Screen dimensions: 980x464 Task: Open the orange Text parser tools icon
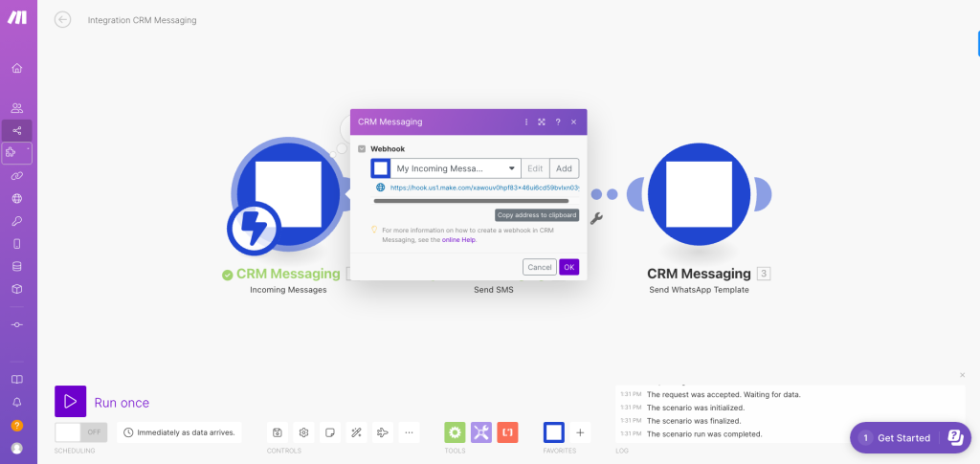tap(507, 432)
